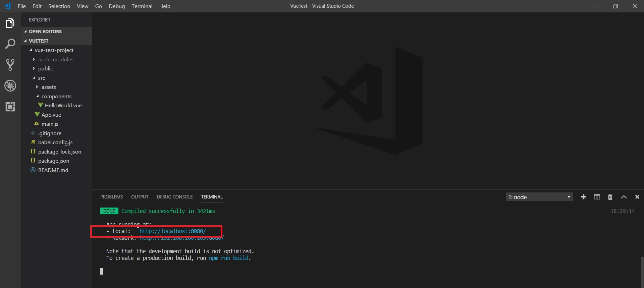Open the Source Control view icon

(x=10, y=64)
